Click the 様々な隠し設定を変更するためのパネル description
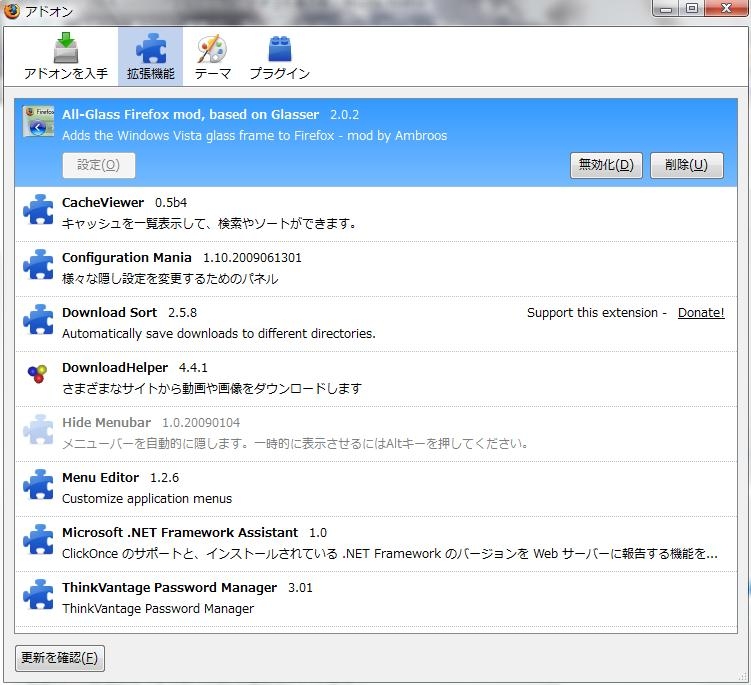Image resolution: width=751 pixels, height=685 pixels. point(170,279)
